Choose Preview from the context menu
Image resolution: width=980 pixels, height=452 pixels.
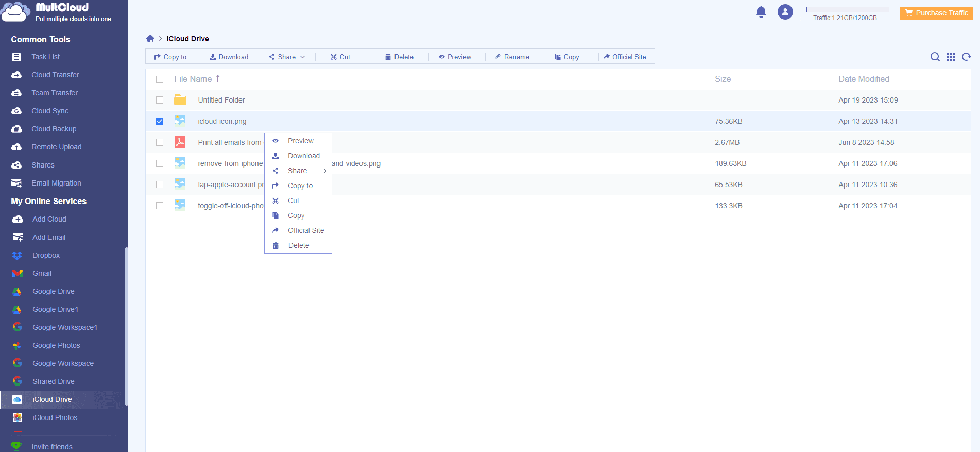(x=298, y=141)
